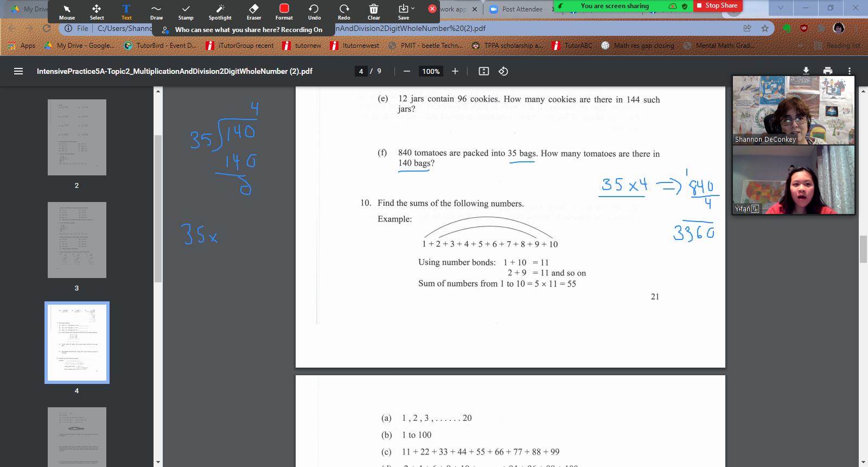Reload the browser page
This screenshot has width=868, height=467.
[x=47, y=28]
